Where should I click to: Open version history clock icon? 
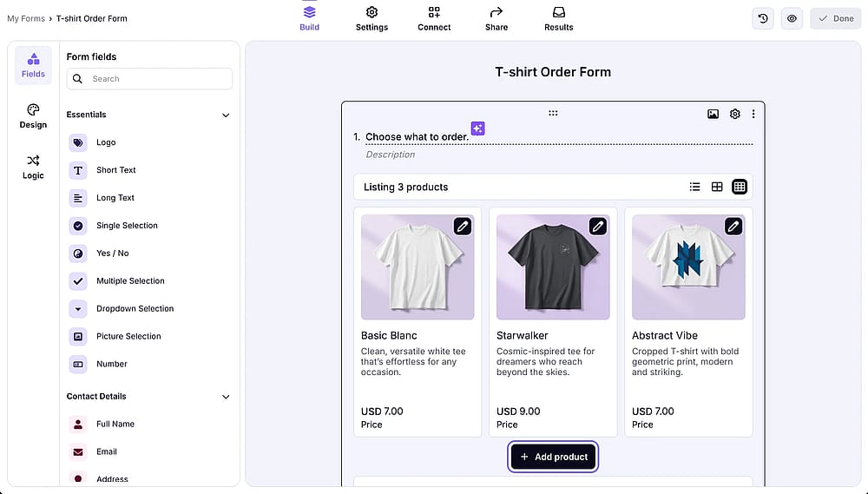tap(763, 18)
